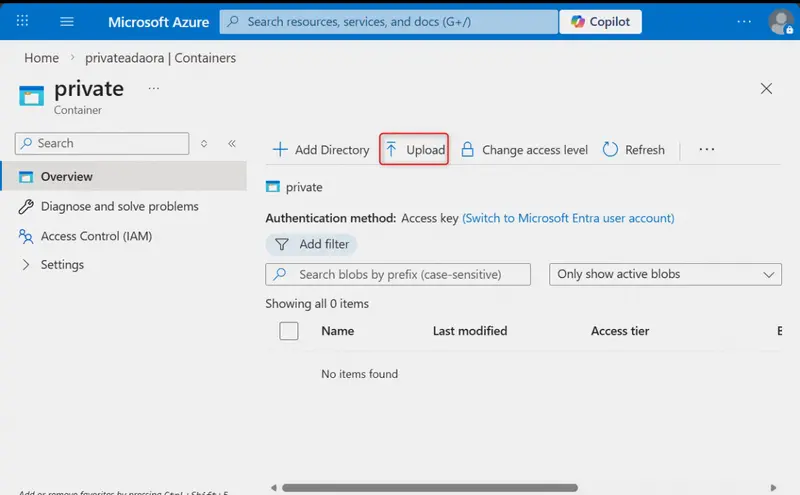Focus the Search blobs by prefix field
Viewport: 800px width, 495px height.
click(398, 274)
